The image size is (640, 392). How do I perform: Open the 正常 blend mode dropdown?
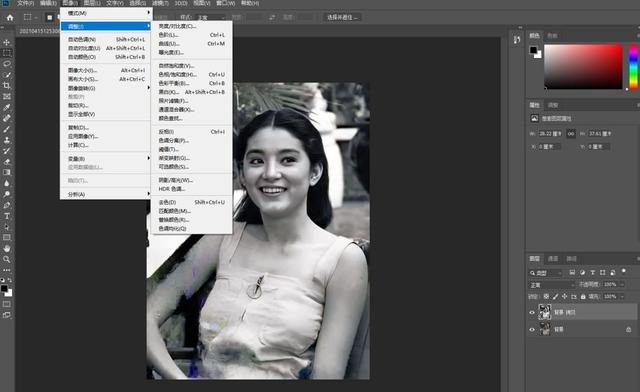[x=552, y=285]
